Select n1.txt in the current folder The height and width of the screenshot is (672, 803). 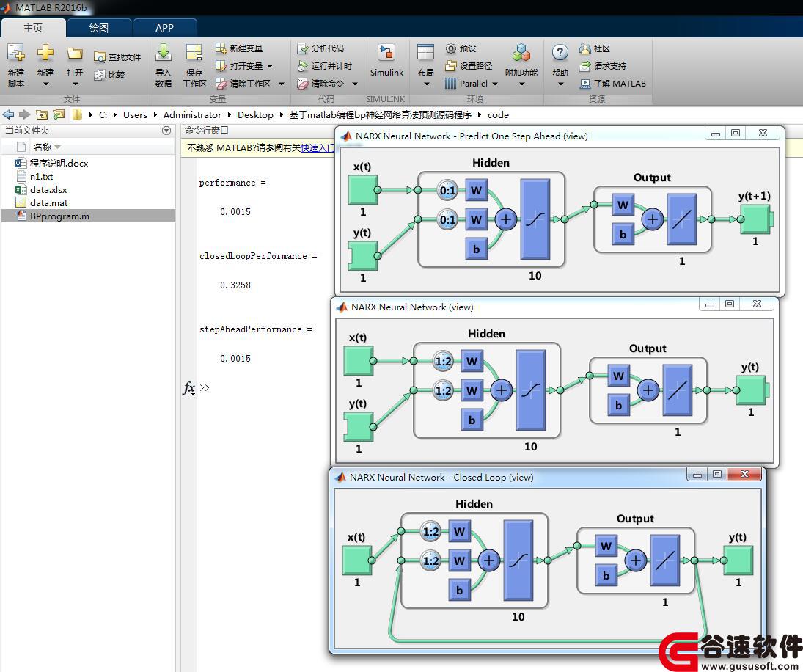(42, 177)
